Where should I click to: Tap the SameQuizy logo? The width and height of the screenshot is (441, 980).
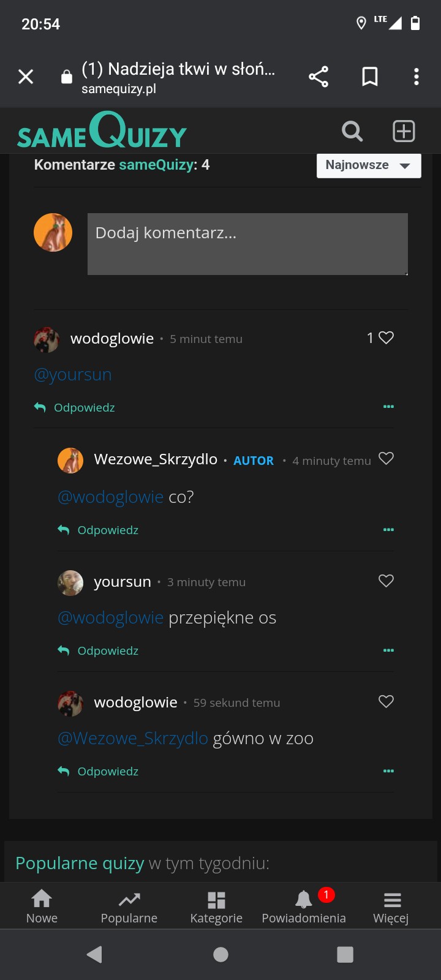click(102, 131)
